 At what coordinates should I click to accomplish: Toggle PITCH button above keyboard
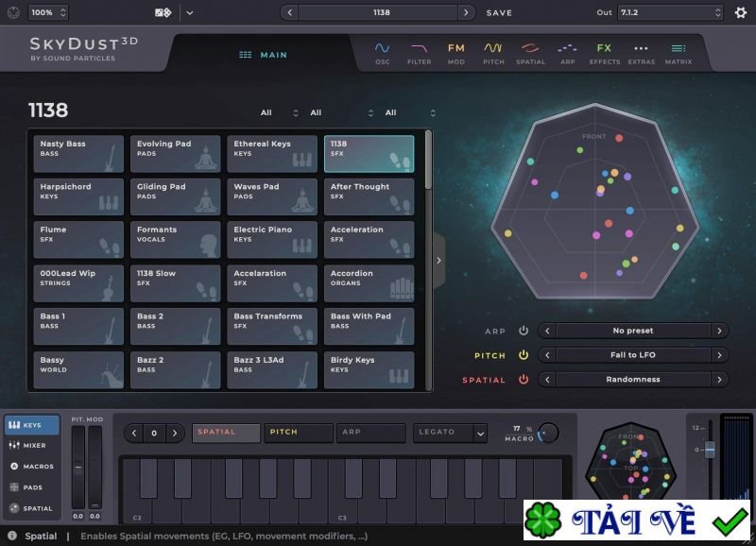[x=299, y=433]
